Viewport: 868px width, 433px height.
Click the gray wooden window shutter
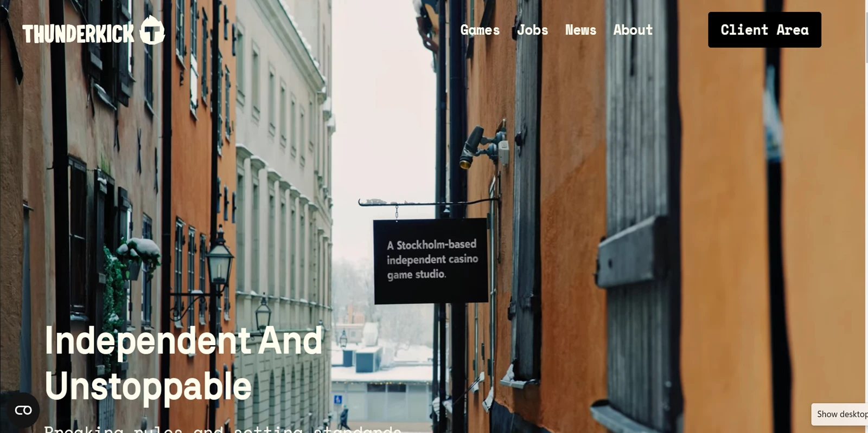pos(637,217)
